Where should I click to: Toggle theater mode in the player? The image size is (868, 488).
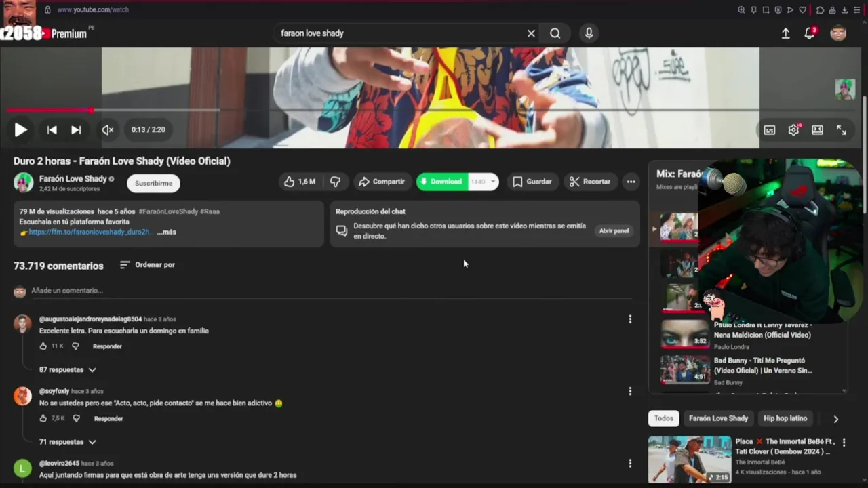pos(817,130)
